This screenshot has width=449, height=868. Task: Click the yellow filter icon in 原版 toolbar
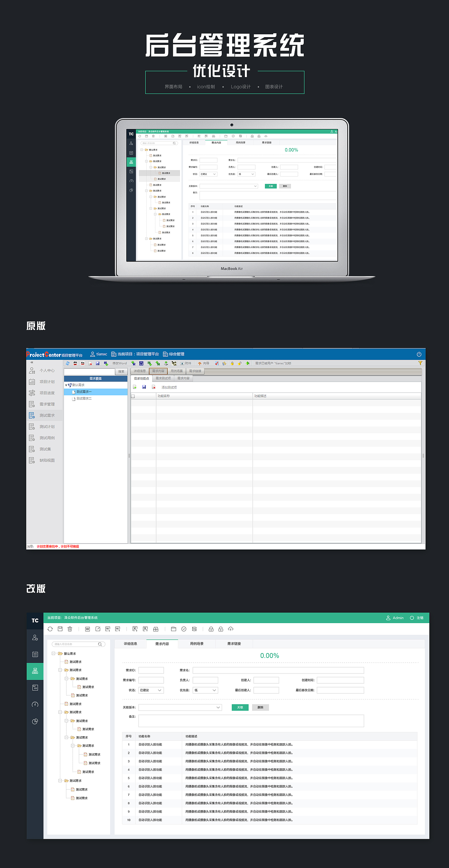(x=420, y=363)
